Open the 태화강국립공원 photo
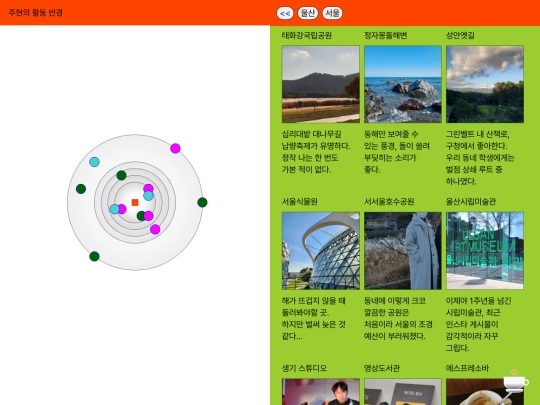 321,84
